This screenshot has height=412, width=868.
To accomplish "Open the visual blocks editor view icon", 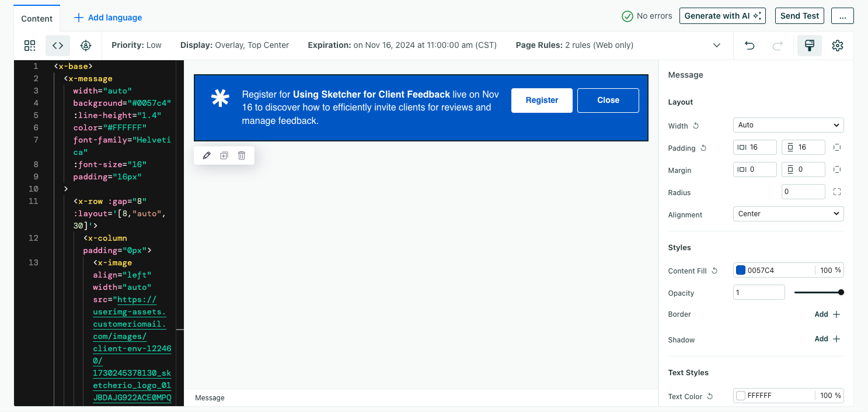I will coord(30,46).
